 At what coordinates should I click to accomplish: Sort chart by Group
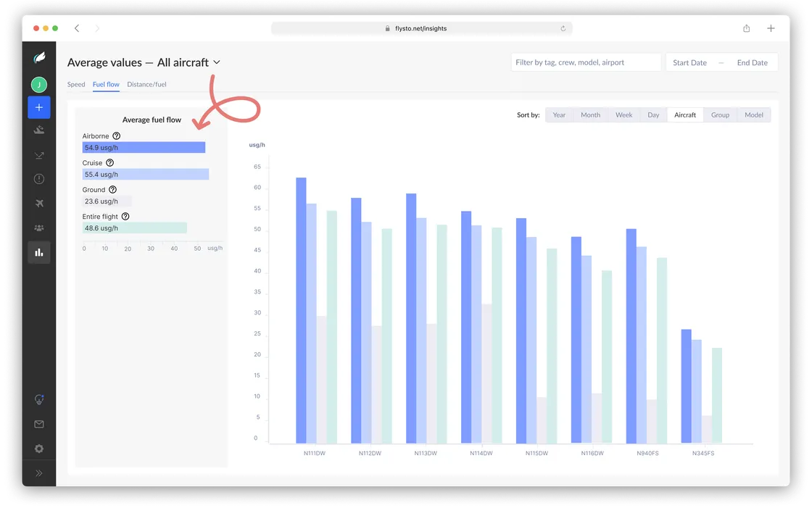point(721,115)
